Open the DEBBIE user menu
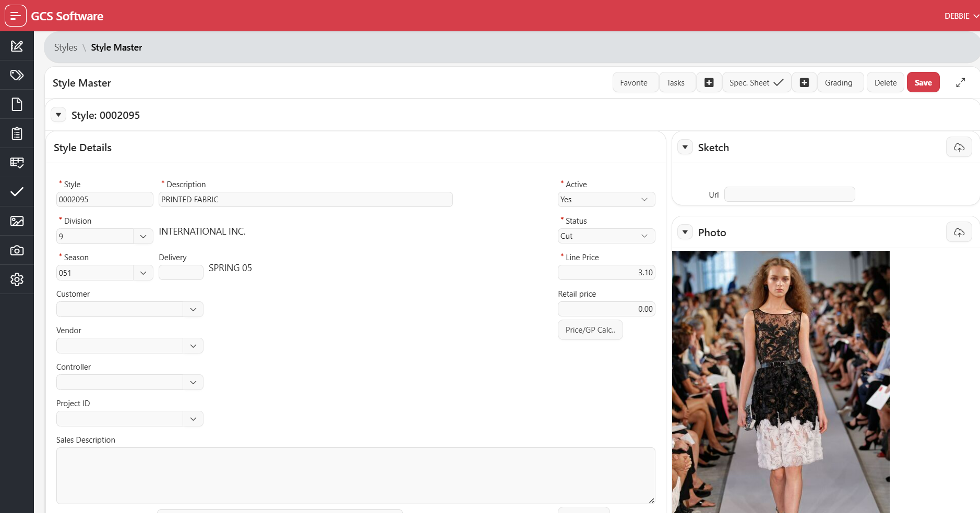980x513 pixels. 962,16
